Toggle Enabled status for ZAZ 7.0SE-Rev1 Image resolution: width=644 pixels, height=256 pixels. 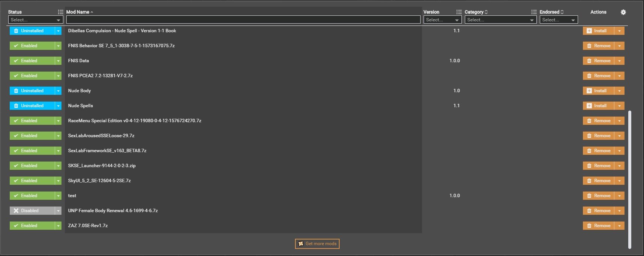point(32,226)
